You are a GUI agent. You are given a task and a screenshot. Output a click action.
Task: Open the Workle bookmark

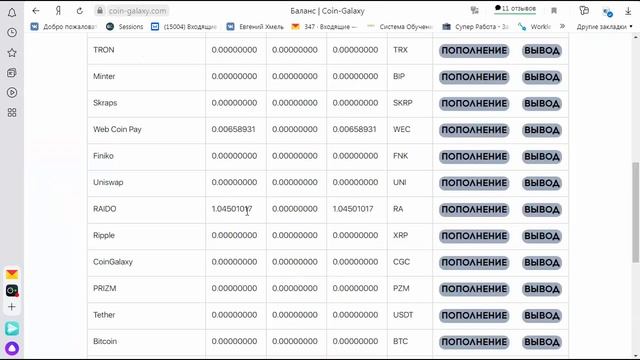(534, 27)
